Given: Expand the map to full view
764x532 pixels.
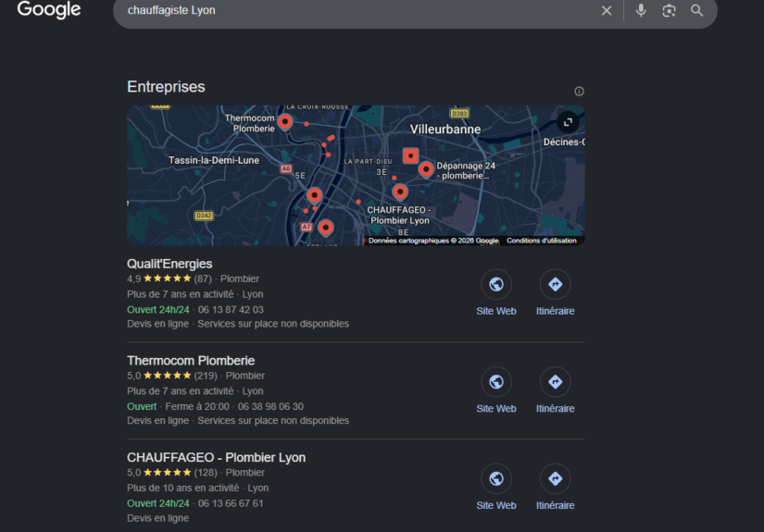Looking at the screenshot, I should (x=568, y=122).
